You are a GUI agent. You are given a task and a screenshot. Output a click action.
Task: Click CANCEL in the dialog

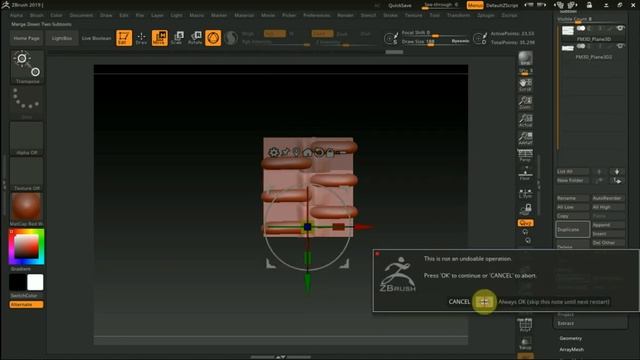pos(459,302)
